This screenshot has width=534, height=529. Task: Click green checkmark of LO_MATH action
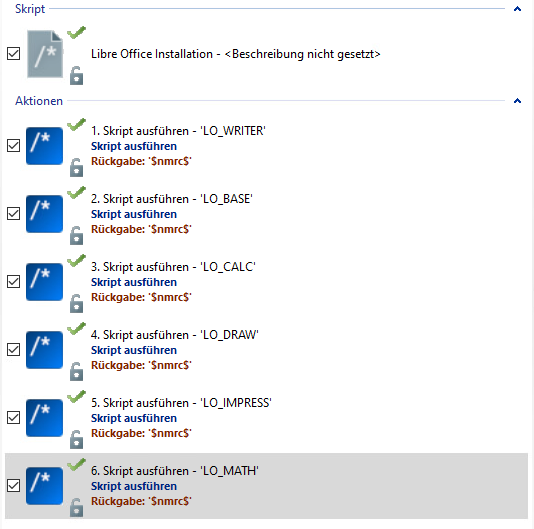pos(76,464)
